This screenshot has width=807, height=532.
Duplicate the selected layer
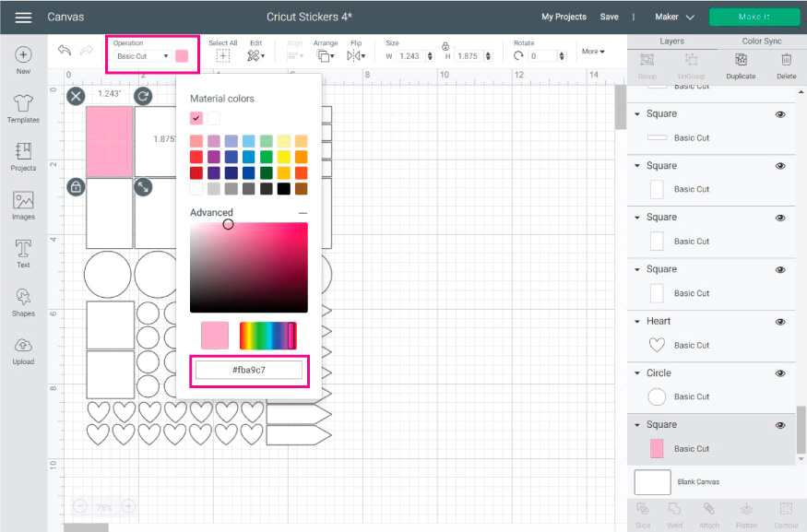(x=741, y=65)
